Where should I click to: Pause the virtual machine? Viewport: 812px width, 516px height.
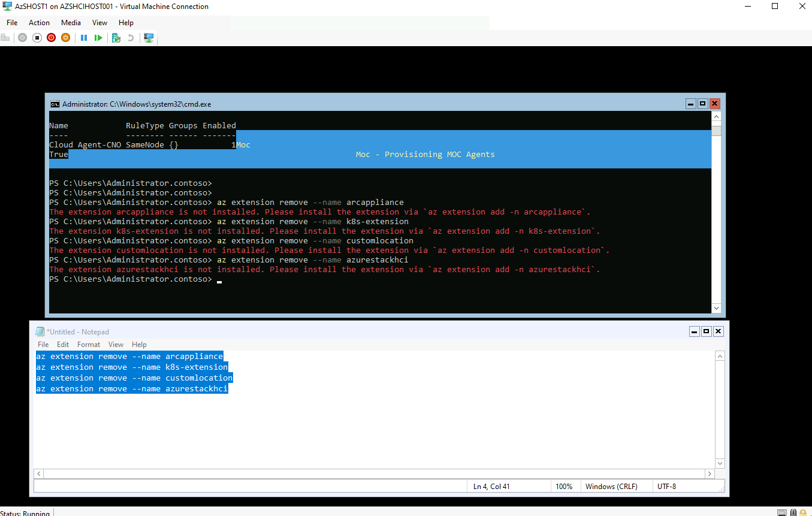point(84,38)
